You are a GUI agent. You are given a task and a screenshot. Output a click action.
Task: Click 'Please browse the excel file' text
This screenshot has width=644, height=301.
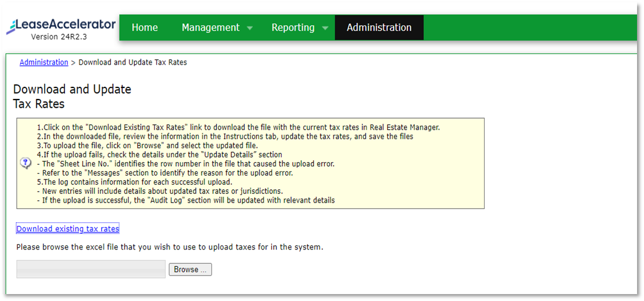point(170,247)
